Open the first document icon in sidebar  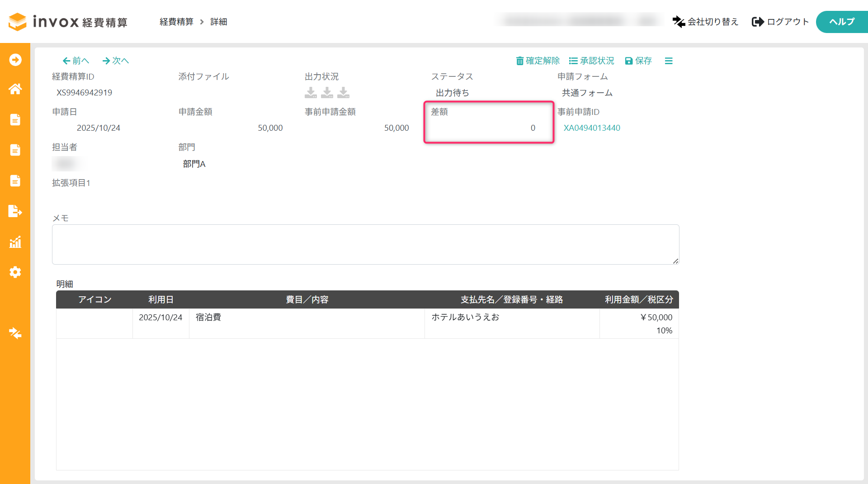point(15,119)
